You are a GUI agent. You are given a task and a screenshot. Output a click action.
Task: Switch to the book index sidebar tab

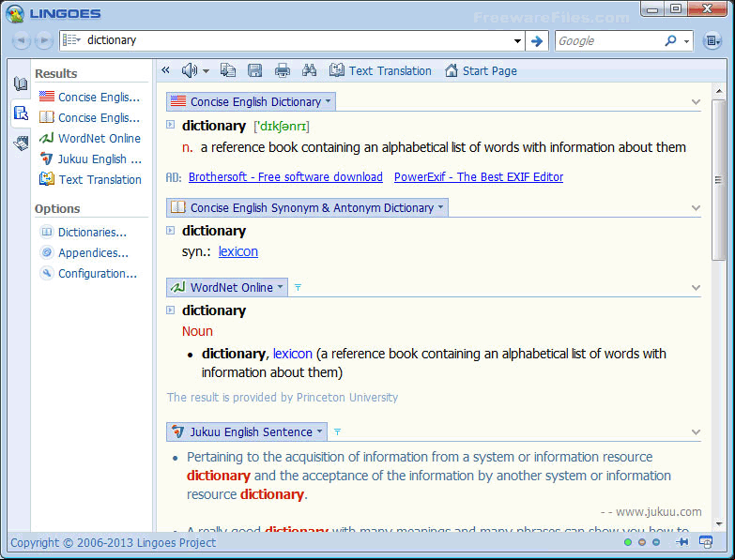tap(21, 83)
